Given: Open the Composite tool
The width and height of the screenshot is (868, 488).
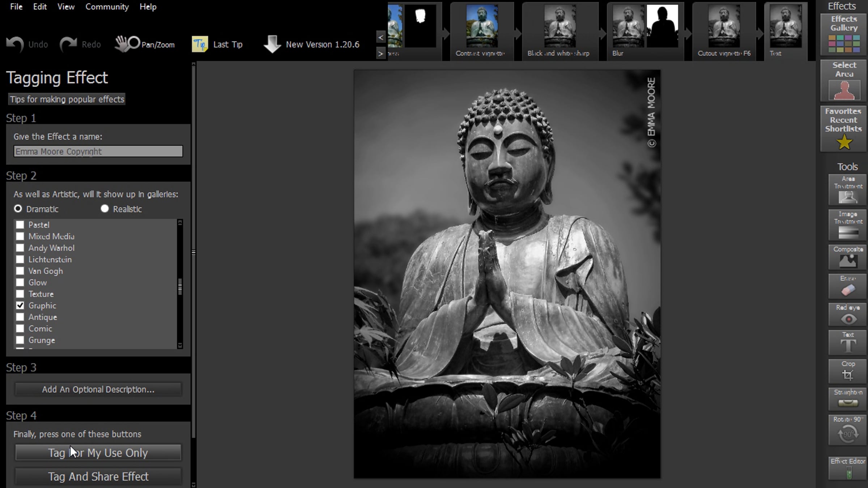Looking at the screenshot, I should pos(848,257).
